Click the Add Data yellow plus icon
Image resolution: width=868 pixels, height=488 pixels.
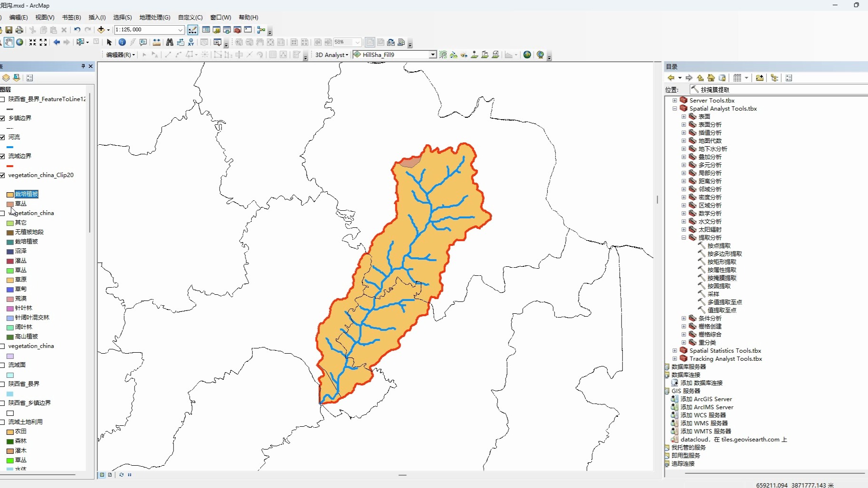[101, 29]
